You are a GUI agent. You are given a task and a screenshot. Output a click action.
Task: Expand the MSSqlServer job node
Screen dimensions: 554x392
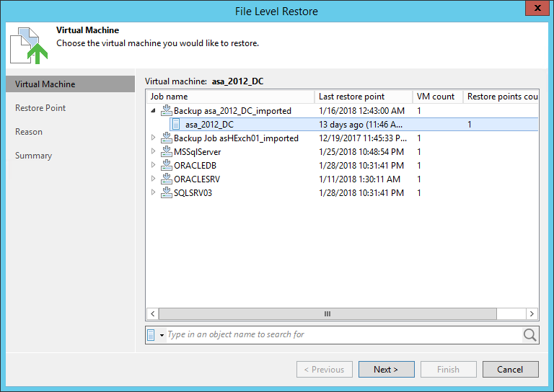[x=153, y=152]
